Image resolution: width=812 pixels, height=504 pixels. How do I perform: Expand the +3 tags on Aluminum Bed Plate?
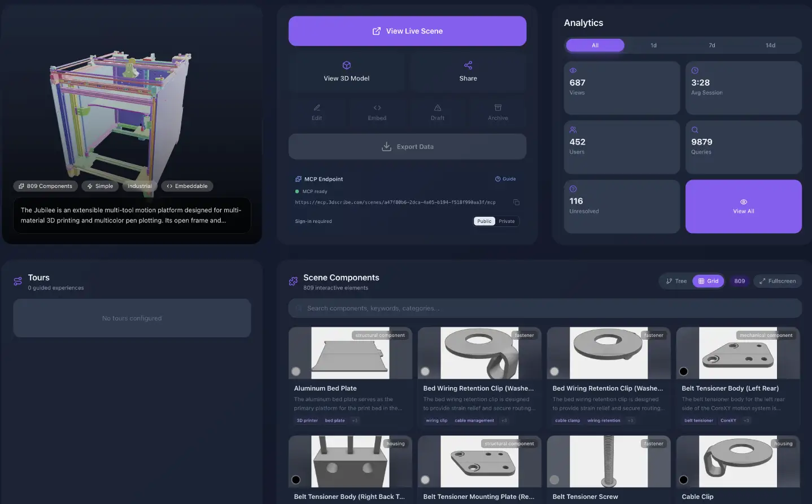pyautogui.click(x=355, y=420)
